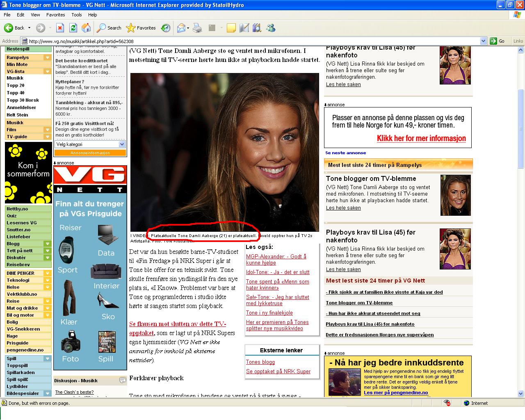Open the View menu
The height and width of the screenshot is (420, 525).
click(36, 15)
